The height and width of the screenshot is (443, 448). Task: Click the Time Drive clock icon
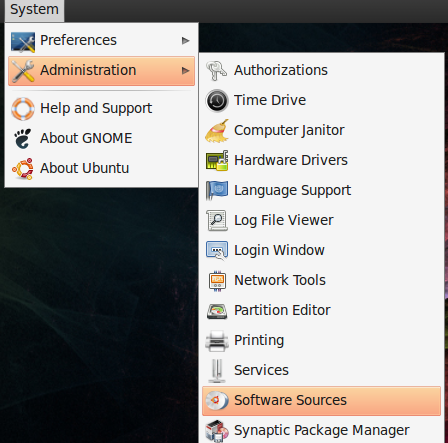217,100
